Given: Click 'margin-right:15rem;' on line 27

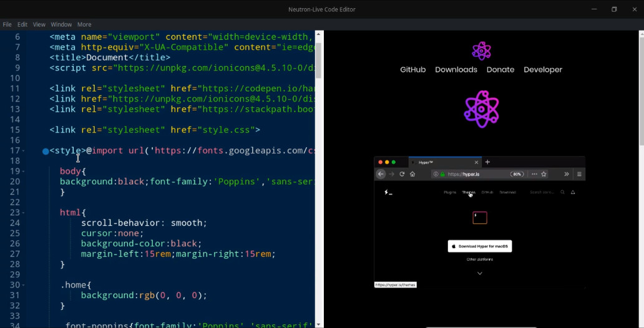Looking at the screenshot, I should (226, 254).
